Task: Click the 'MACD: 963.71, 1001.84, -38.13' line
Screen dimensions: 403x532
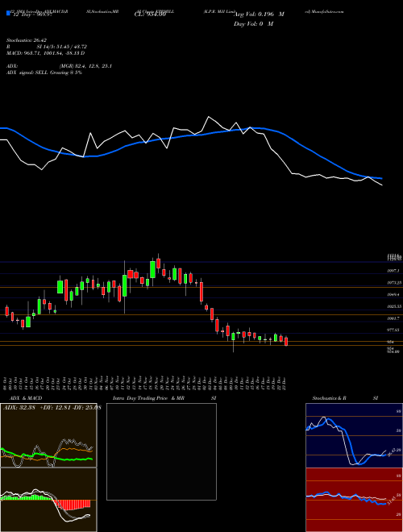Action: [x=45, y=53]
